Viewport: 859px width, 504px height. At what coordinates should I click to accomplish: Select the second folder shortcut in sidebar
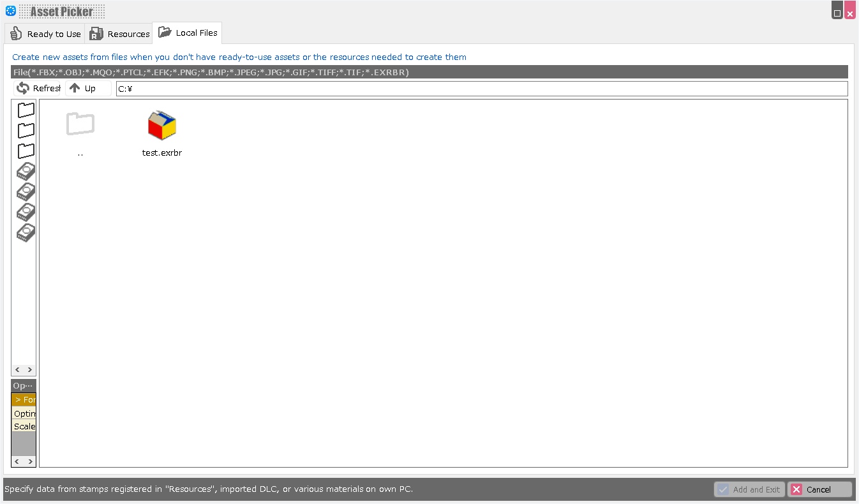[26, 130]
